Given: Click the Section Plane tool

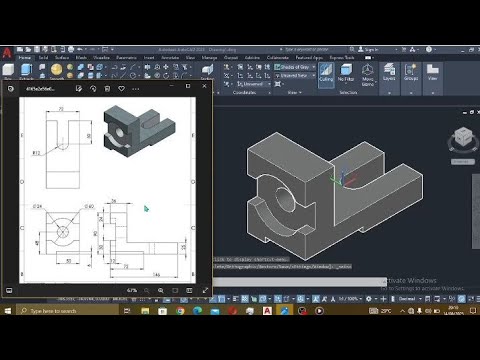Looking at the screenshot, I should pos(207,70).
